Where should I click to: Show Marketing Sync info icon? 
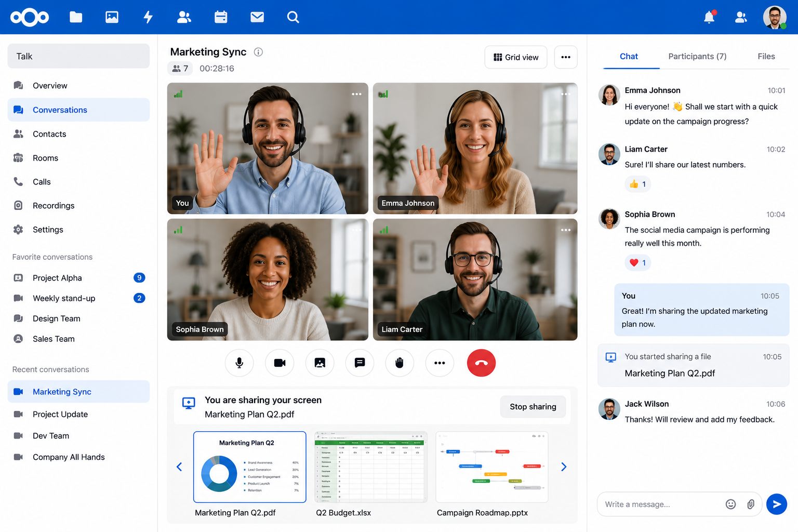(258, 52)
